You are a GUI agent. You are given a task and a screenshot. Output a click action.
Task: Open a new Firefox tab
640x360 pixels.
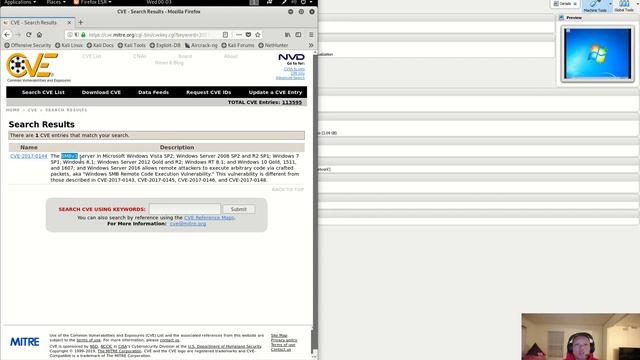pos(80,22)
